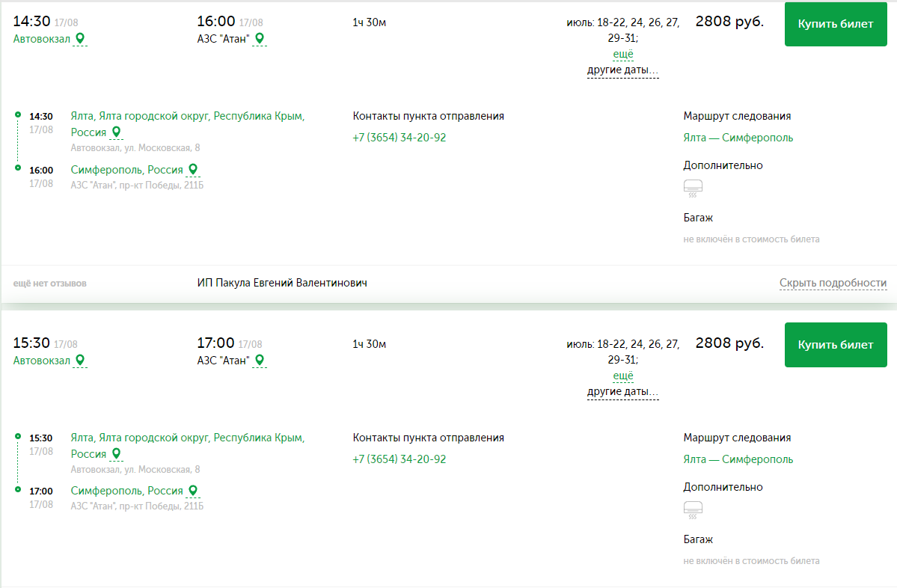Viewport: 897px width, 588px height.
Task: Open "другие даты…" for 14:30 trip
Action: click(622, 70)
